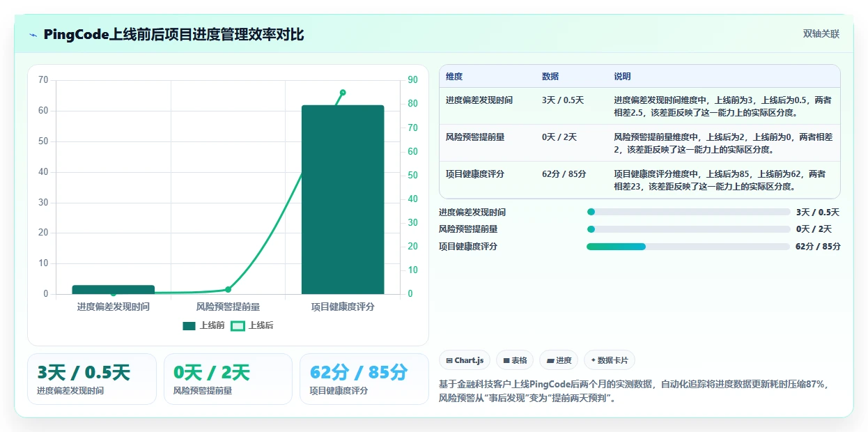Click the 0天 / 2天 data card

point(228,379)
